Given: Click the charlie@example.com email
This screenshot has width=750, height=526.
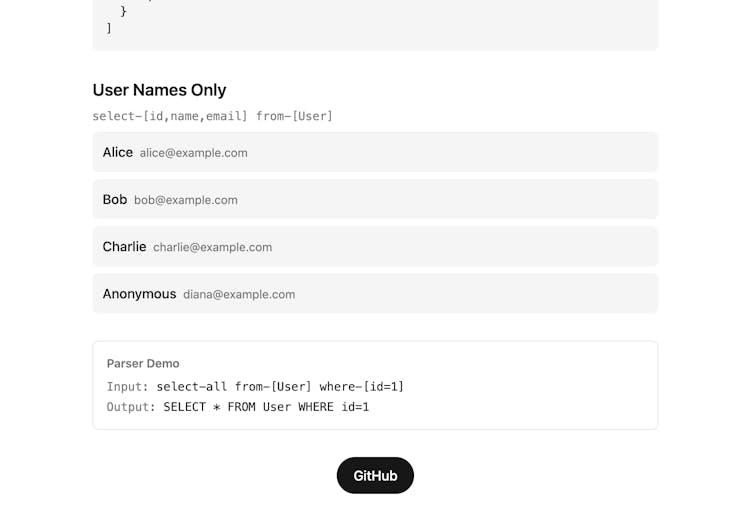Looking at the screenshot, I should (212, 247).
